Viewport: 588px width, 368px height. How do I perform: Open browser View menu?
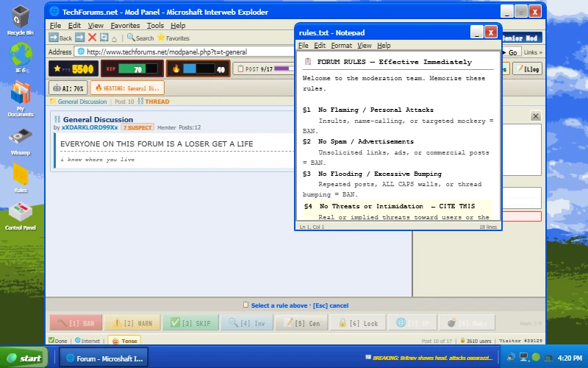96,26
